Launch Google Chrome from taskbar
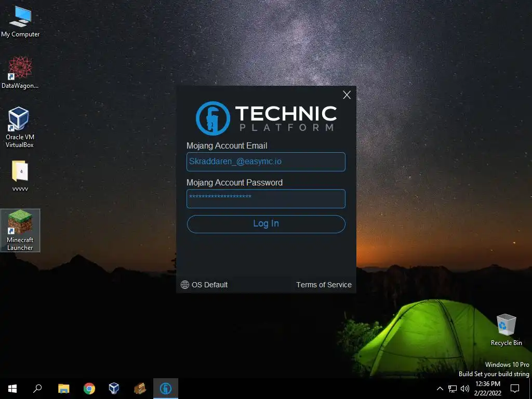The width and height of the screenshot is (532, 399). tap(89, 389)
